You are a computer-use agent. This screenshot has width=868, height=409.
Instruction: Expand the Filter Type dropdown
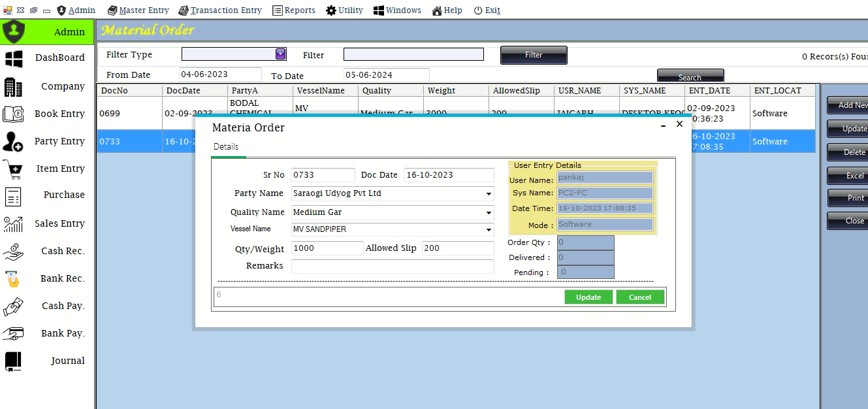pyautogui.click(x=280, y=54)
